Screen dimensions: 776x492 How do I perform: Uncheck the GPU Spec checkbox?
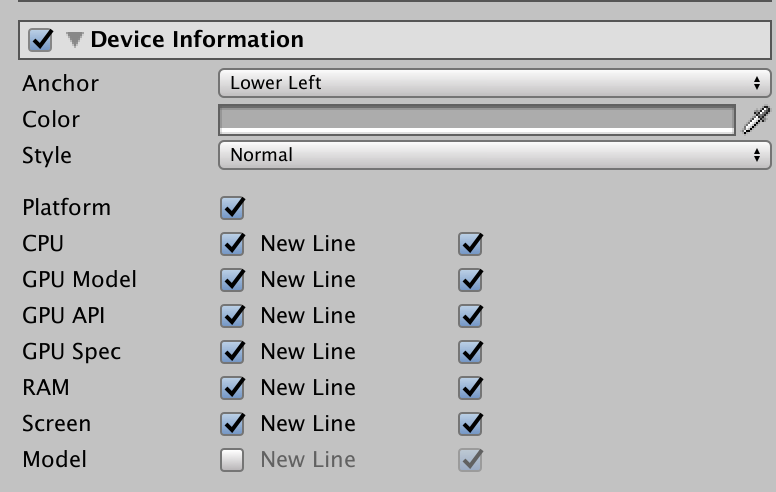(232, 352)
